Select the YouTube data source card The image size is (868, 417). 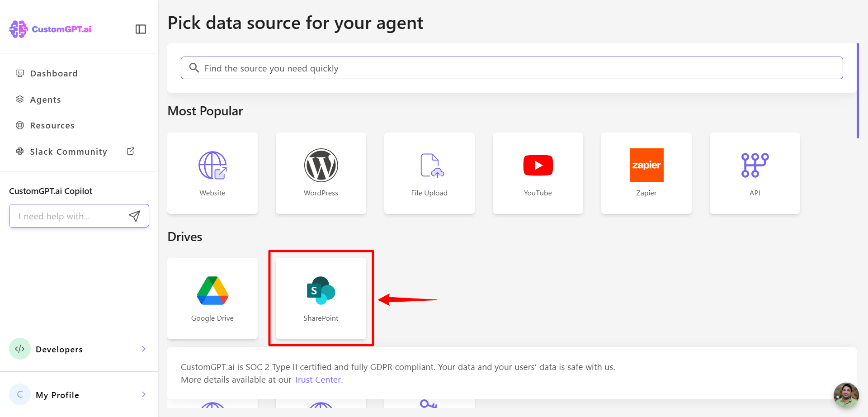538,173
